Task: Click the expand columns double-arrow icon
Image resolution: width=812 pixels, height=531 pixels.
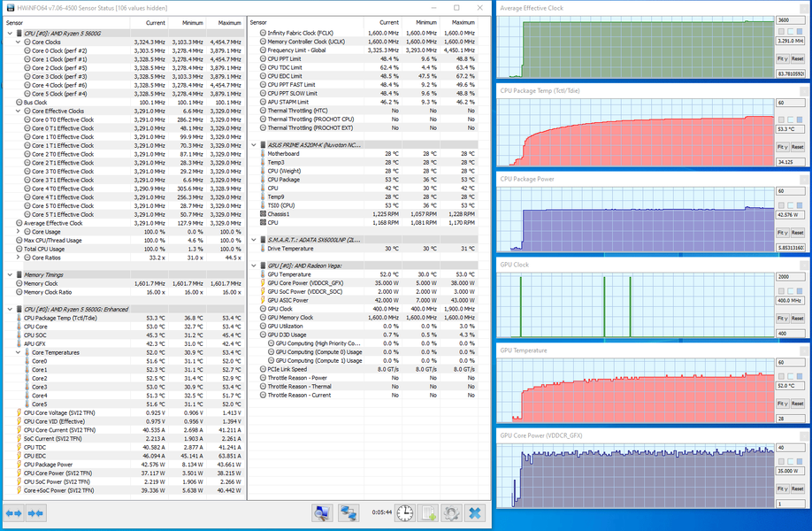Action: pos(13,513)
